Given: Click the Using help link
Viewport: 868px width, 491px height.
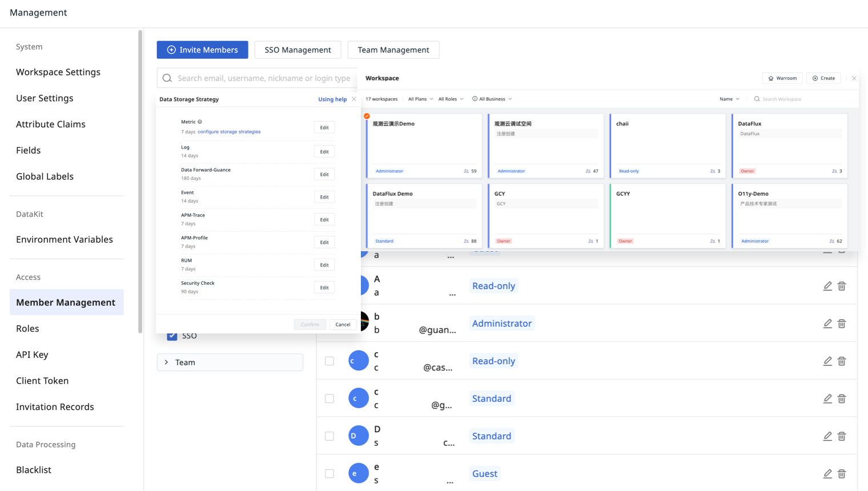Looking at the screenshot, I should click(x=332, y=99).
